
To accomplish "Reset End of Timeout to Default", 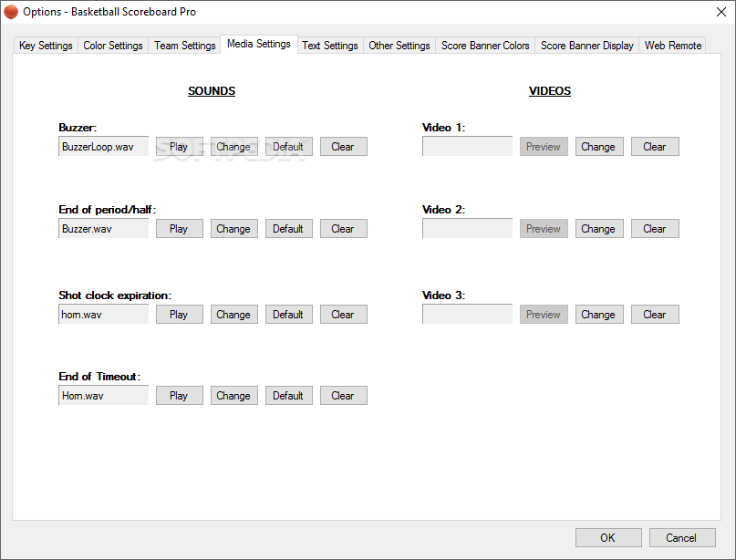I will (289, 396).
